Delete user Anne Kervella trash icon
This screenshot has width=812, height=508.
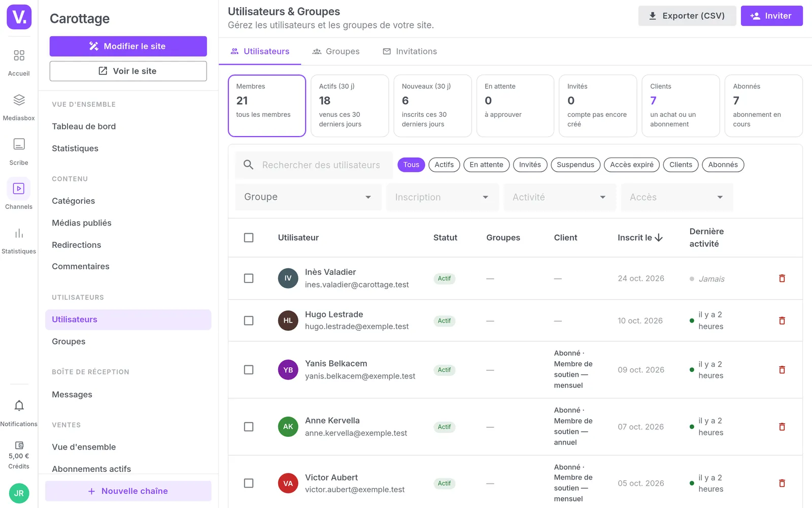coord(782,427)
